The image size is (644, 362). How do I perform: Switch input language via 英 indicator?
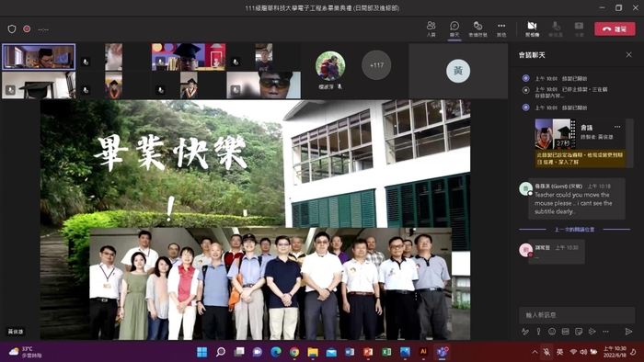click(x=559, y=352)
